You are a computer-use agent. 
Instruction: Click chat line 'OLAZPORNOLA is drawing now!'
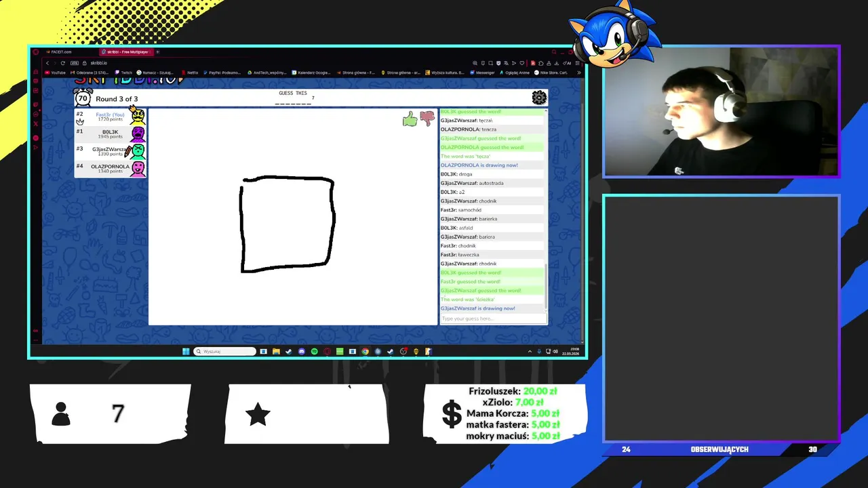point(479,165)
